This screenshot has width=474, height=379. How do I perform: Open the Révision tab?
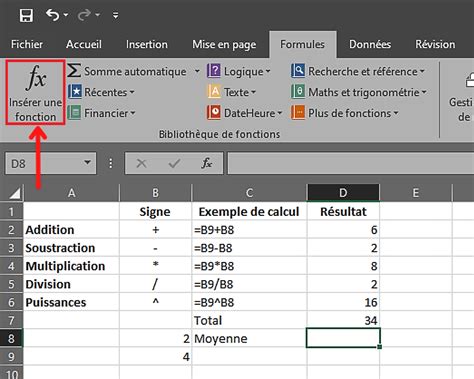coord(435,44)
